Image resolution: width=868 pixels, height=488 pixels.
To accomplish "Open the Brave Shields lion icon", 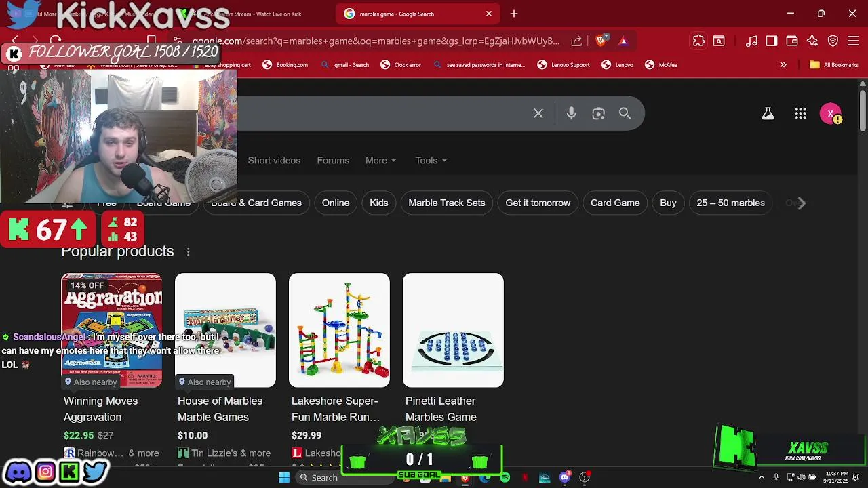I will coord(601,41).
